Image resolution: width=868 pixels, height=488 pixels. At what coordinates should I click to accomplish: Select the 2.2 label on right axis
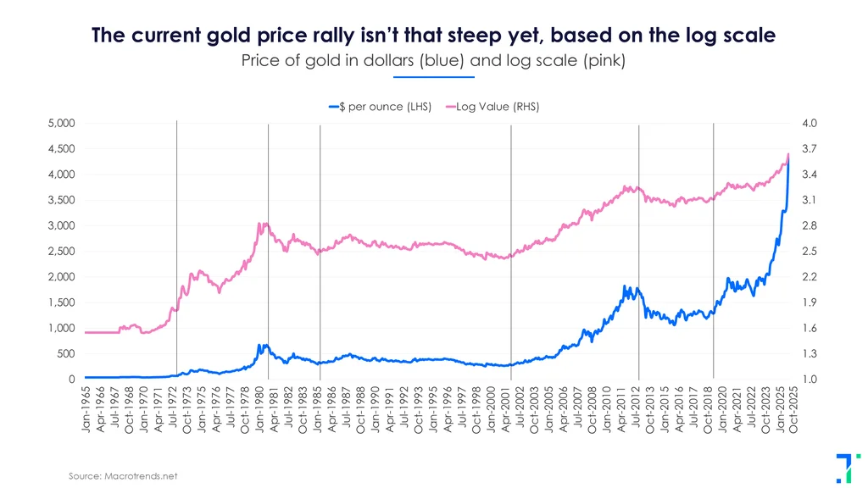pyautogui.click(x=809, y=277)
